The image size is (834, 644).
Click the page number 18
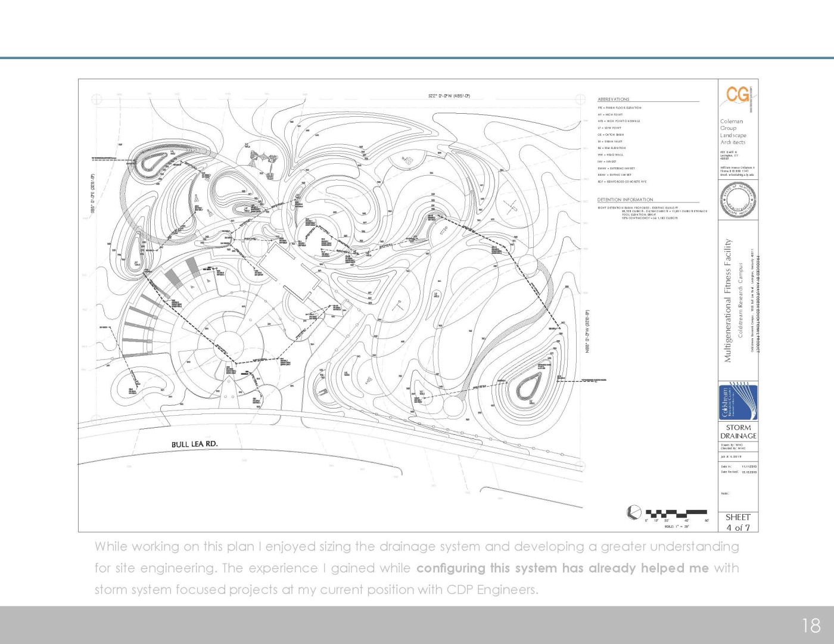[x=811, y=625]
